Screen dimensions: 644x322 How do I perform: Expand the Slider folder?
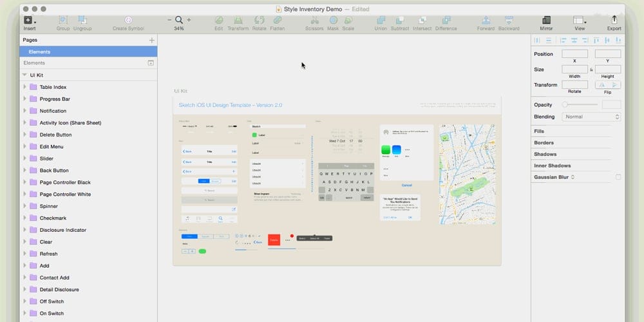24,158
